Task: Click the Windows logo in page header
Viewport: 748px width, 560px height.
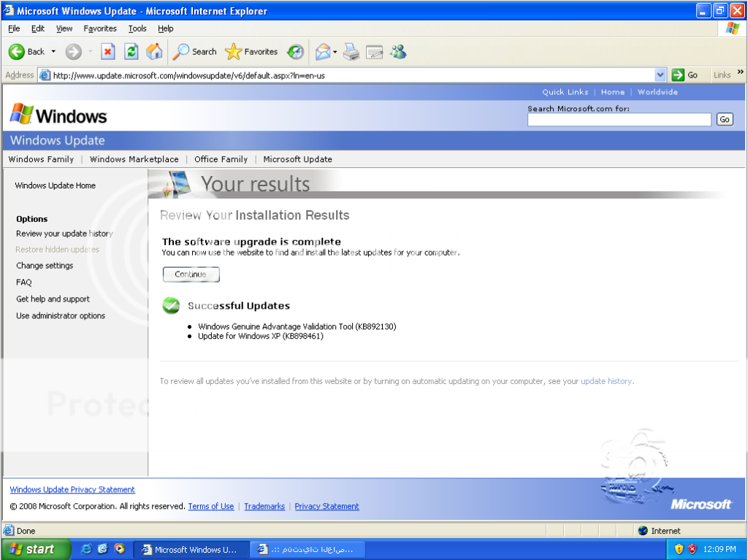Action: coord(58,115)
